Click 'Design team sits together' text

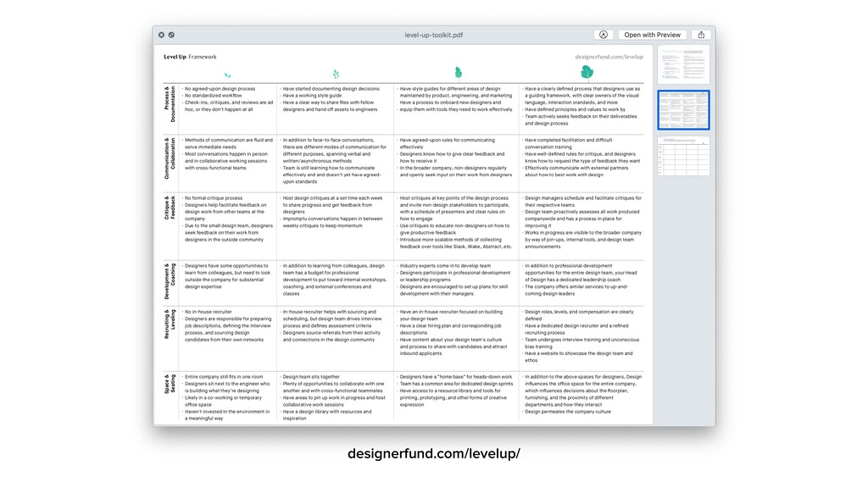[311, 376]
